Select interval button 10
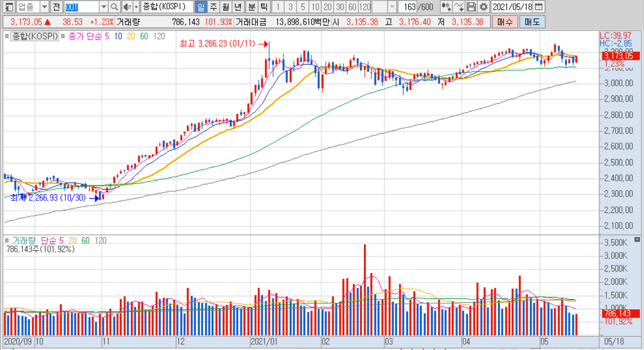 [315, 7]
